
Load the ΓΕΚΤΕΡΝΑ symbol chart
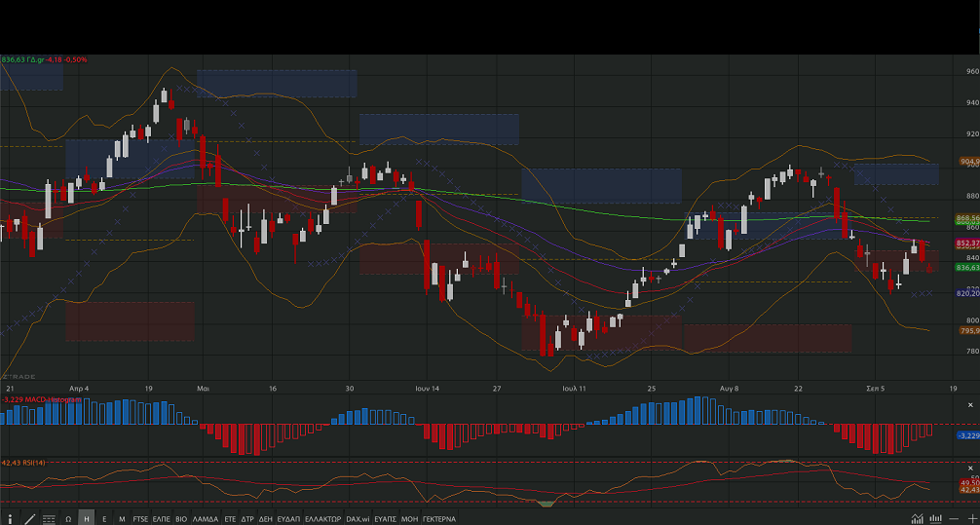pos(439,519)
